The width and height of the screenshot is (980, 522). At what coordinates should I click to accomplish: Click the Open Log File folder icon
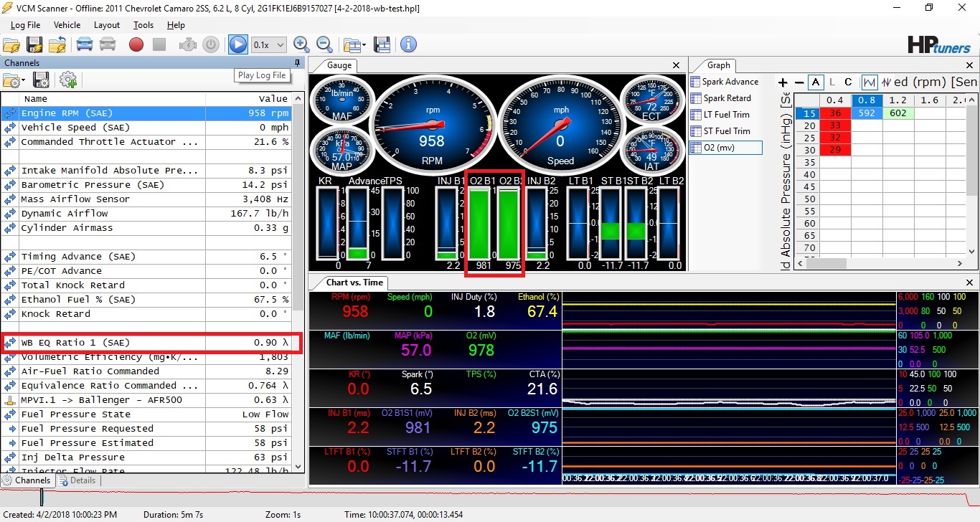coord(11,44)
